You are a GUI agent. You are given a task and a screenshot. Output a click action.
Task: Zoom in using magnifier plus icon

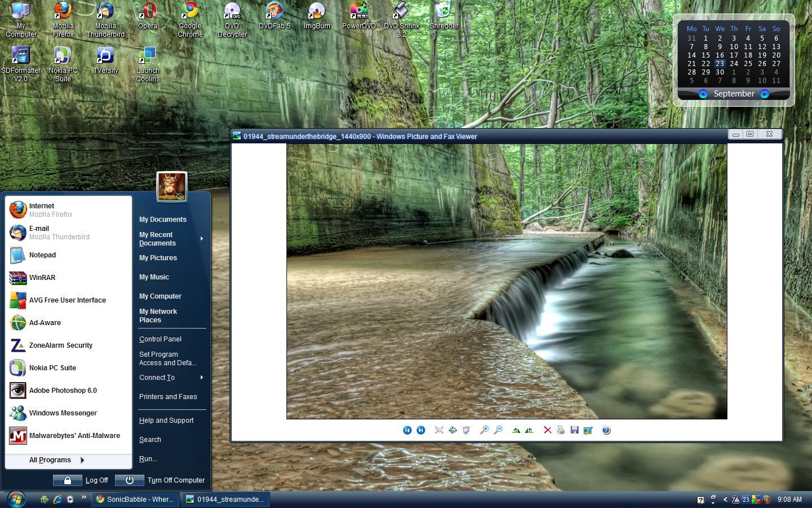(x=484, y=430)
